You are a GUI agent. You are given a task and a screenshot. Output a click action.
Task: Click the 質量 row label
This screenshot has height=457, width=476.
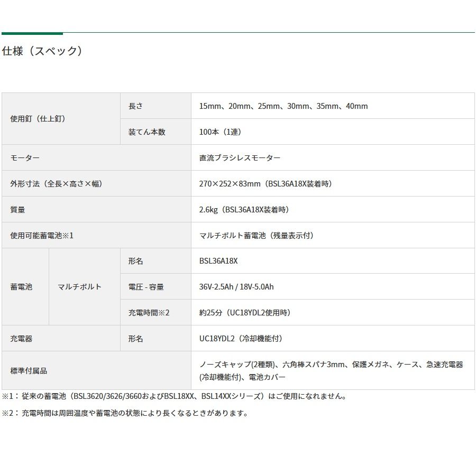pos(17,210)
